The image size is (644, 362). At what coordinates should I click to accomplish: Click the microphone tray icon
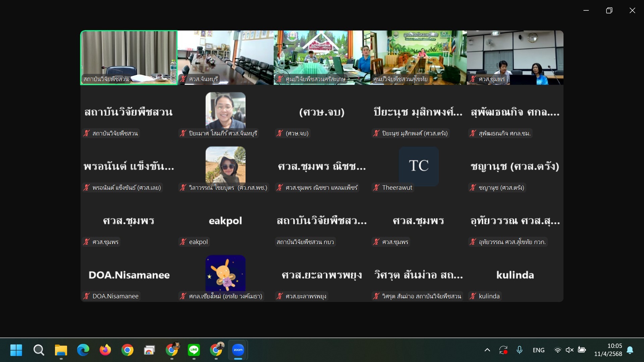coord(520,350)
